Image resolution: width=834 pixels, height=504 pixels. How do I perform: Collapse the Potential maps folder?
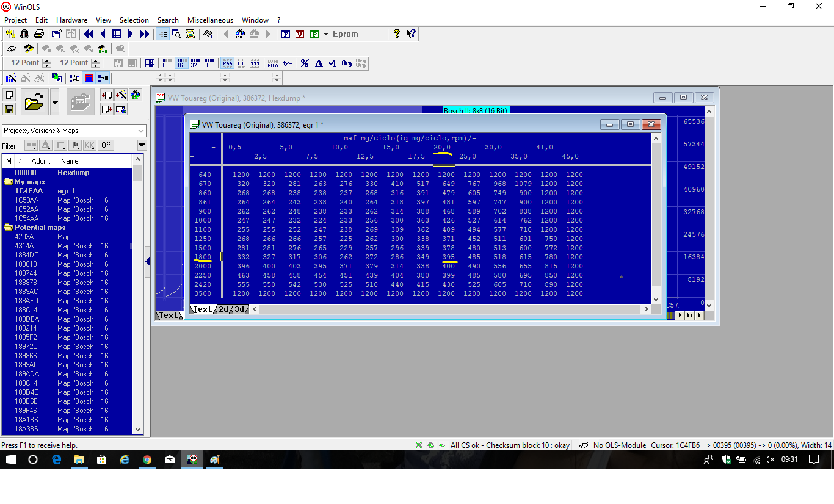(x=9, y=228)
